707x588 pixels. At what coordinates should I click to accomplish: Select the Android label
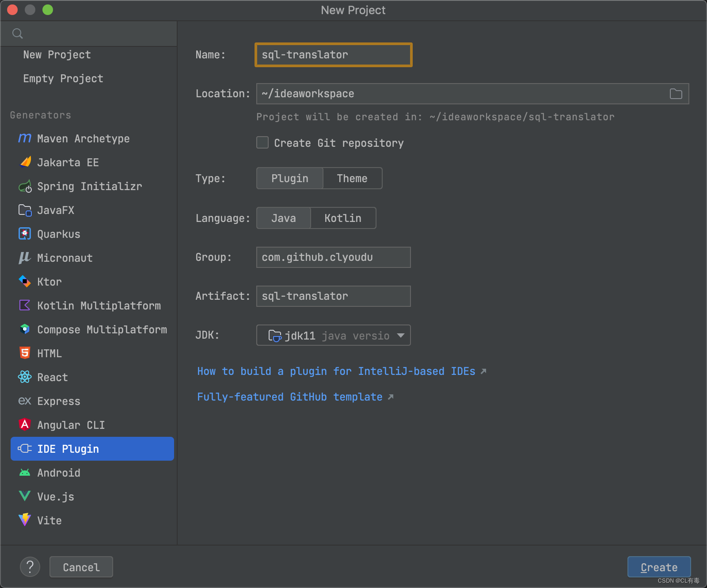pyautogui.click(x=59, y=473)
